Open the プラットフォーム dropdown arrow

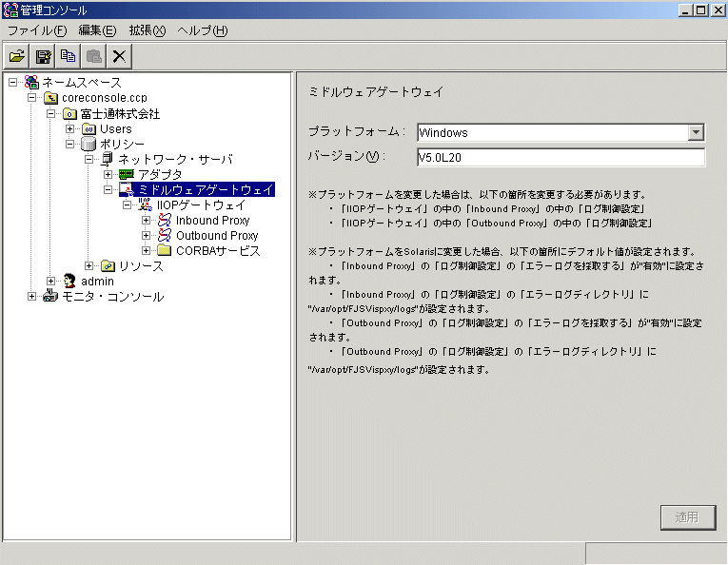click(696, 132)
